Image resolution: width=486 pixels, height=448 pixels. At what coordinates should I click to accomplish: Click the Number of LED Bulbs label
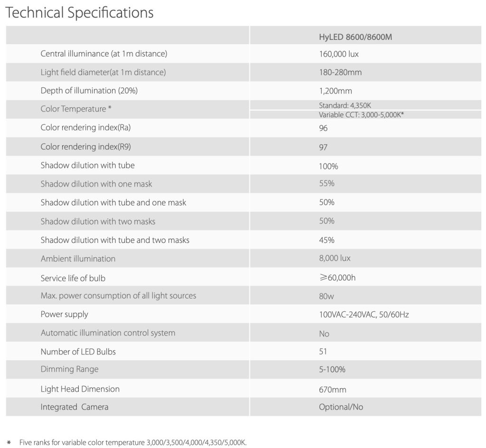tap(78, 352)
